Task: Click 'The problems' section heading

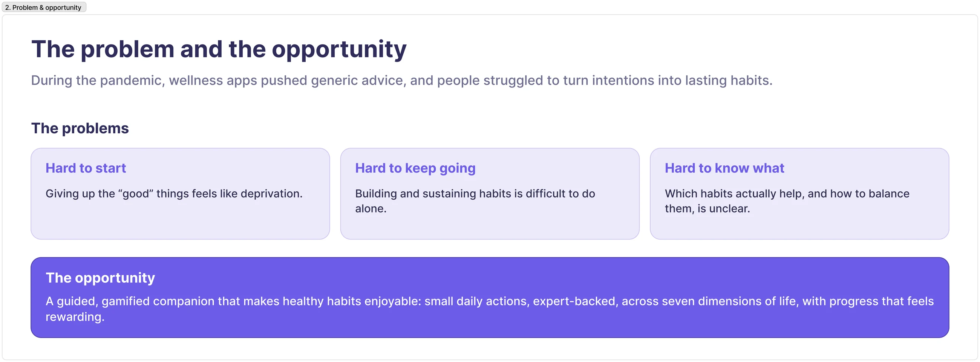Action: click(x=80, y=128)
